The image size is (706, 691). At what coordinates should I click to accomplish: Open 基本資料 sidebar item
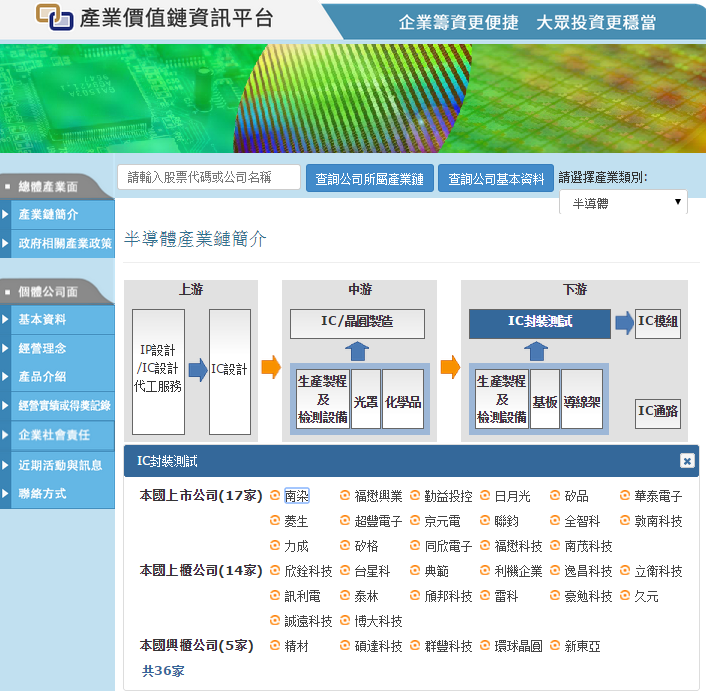tap(58, 320)
